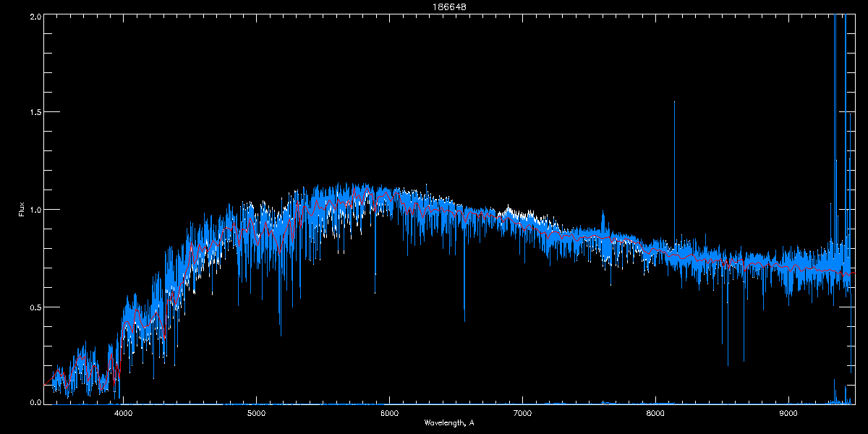This screenshot has width=868, height=434.
Task: Click the bottom of the deep absorption line near 6560
Action: pyautogui.click(x=464, y=320)
